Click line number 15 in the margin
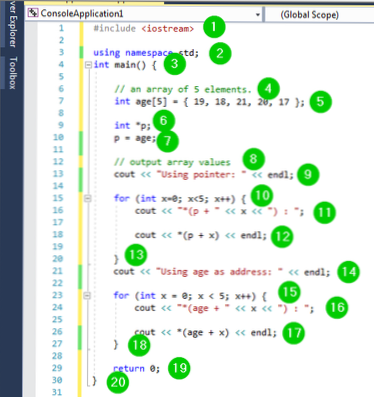 (58, 198)
